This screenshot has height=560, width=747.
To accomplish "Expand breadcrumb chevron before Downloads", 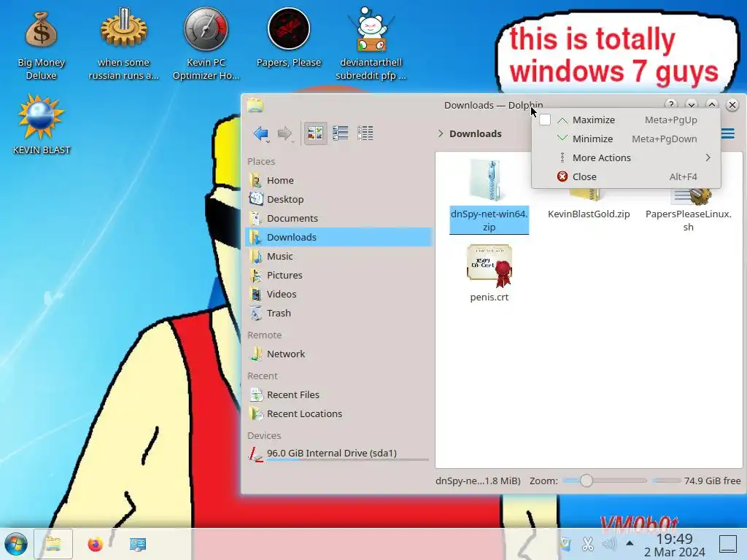I will [440, 134].
